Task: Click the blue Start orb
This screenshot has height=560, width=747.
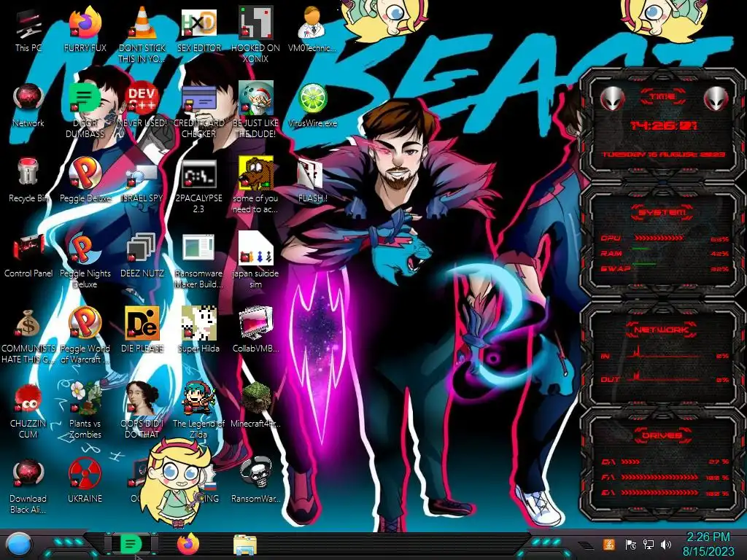Action: pyautogui.click(x=18, y=544)
